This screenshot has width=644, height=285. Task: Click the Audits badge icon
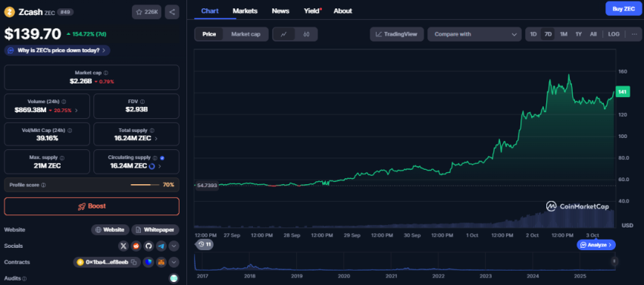point(174,278)
